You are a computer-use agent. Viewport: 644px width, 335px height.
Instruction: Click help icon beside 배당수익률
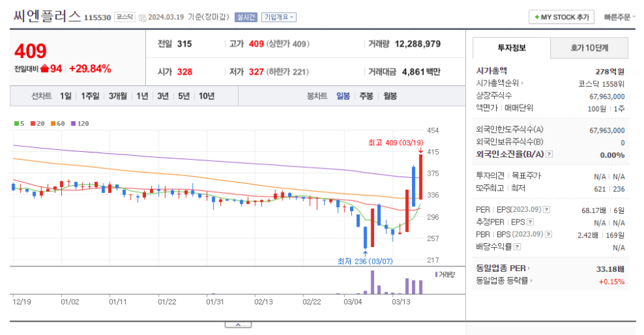coord(517,246)
